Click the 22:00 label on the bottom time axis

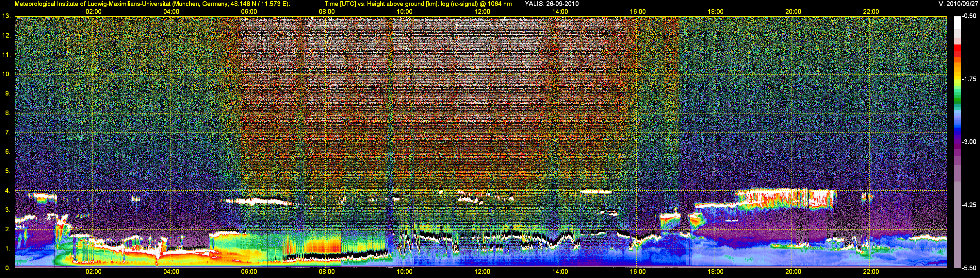[x=871, y=271]
